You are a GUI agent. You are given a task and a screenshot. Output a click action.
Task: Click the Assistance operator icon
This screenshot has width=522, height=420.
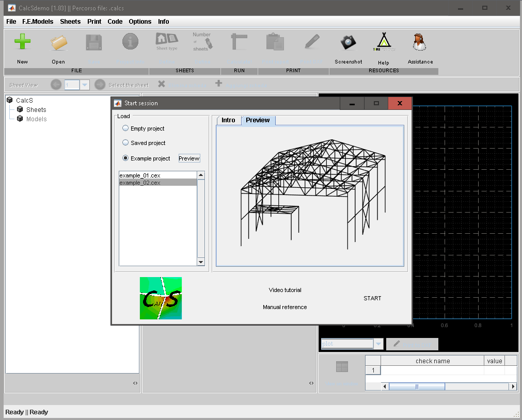click(419, 42)
